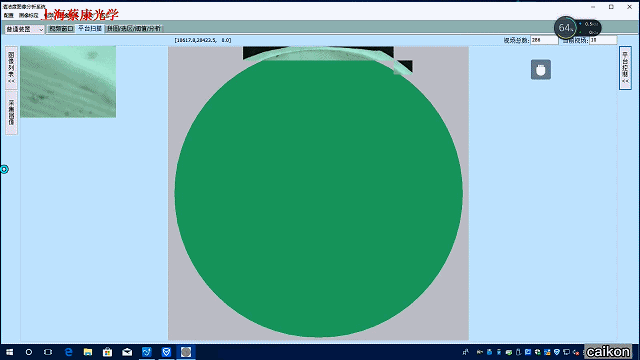Screen dimensions: 640x360
Task: Collapse the 平台控制 side panel
Action: click(625, 68)
